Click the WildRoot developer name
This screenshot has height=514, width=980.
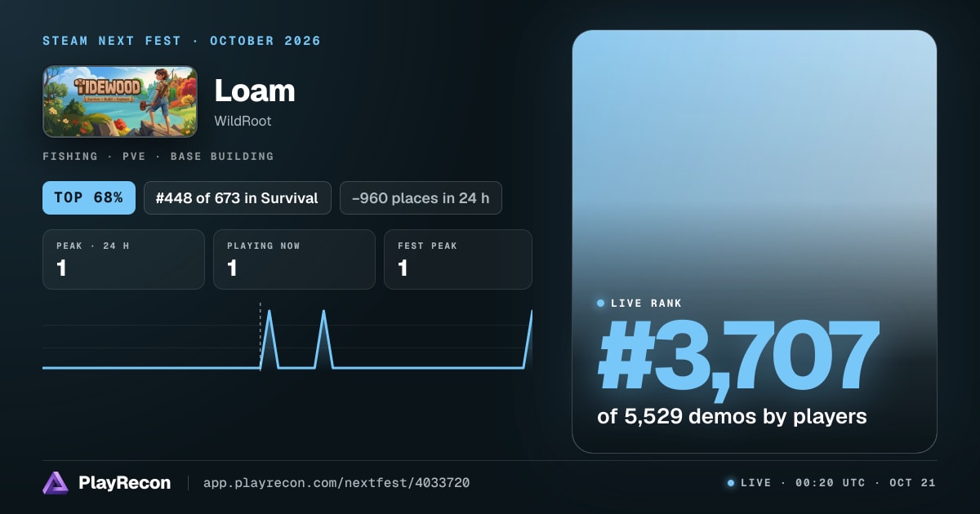243,121
